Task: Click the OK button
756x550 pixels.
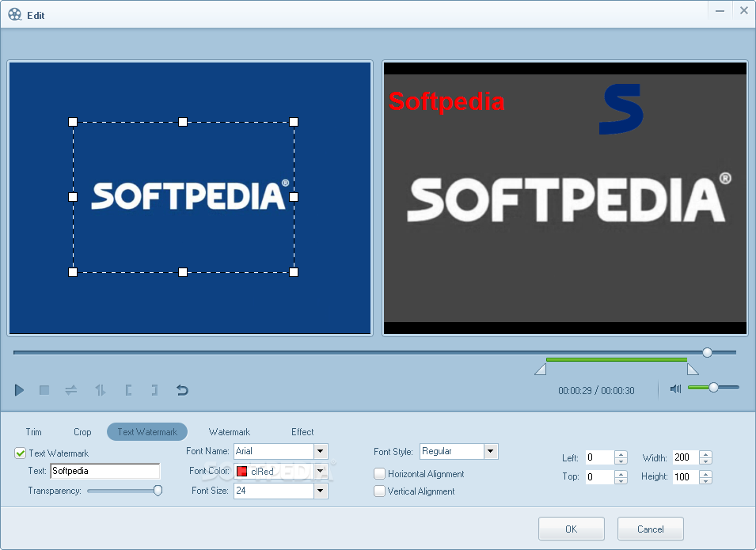Action: point(572,529)
